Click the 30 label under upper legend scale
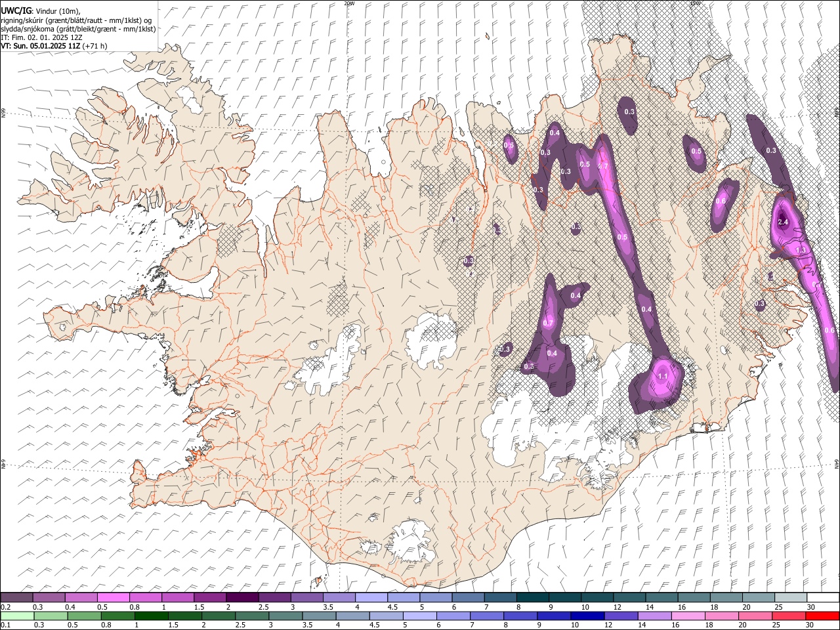 pyautogui.click(x=810, y=607)
